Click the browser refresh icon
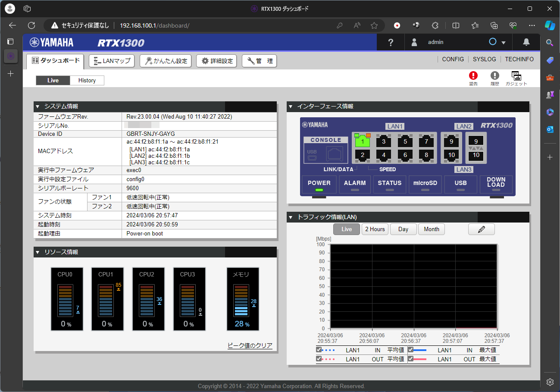Screen dimensions: 560x392 [x=31, y=25]
